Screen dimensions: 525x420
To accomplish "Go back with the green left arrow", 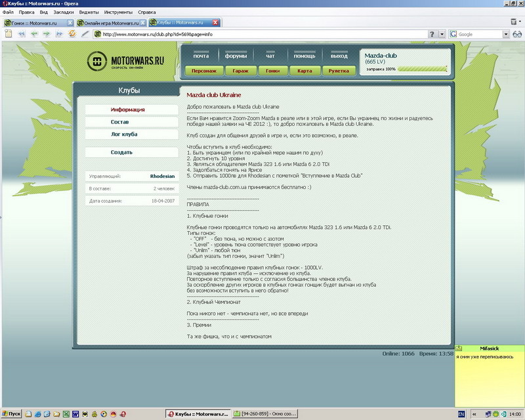I will pos(34,34).
